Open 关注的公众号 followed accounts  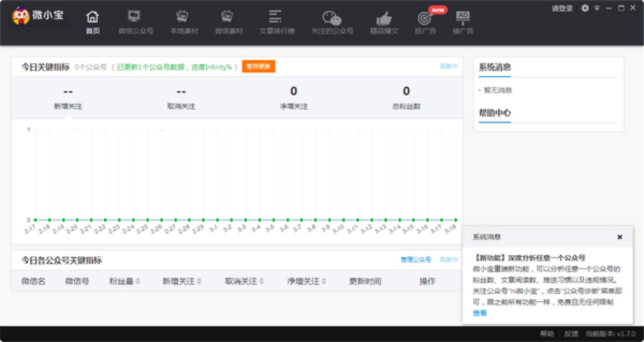332,22
